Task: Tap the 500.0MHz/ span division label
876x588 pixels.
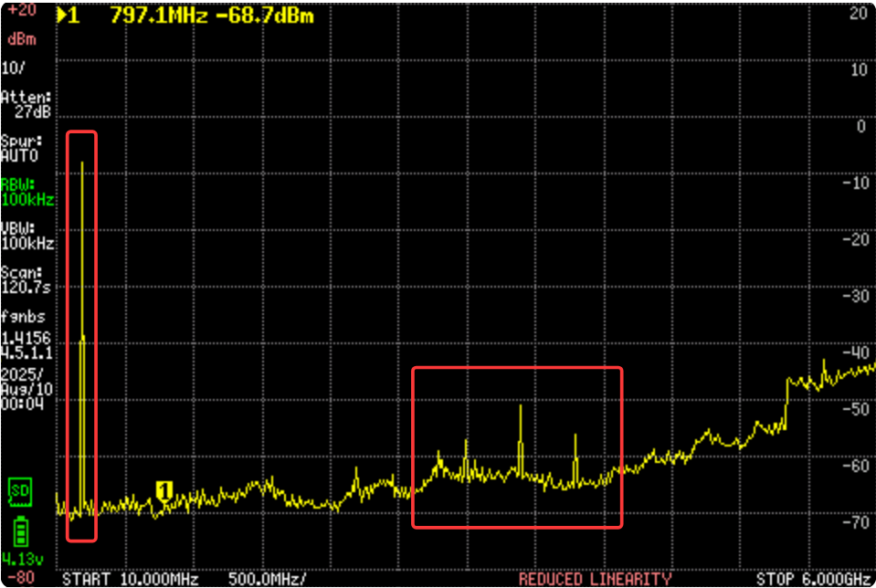Action: pos(268,579)
